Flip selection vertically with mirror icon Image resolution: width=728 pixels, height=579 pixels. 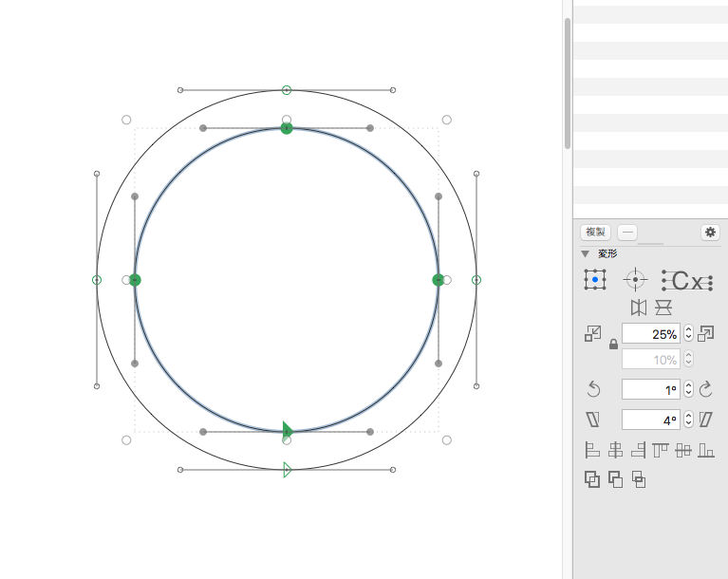click(663, 308)
